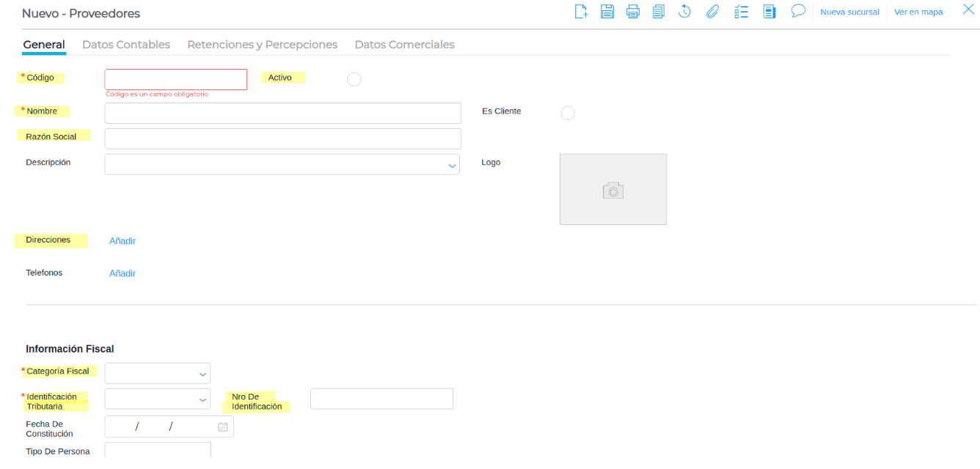Open history via the clock icon
This screenshot has width=980, height=469.
(684, 12)
